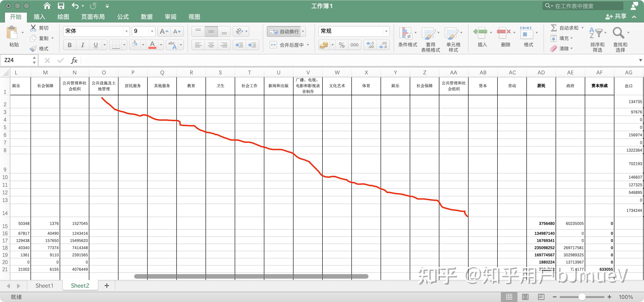This screenshot has width=644, height=302.
Task: Click the AutoSum sigma icon
Action: (x=554, y=28)
